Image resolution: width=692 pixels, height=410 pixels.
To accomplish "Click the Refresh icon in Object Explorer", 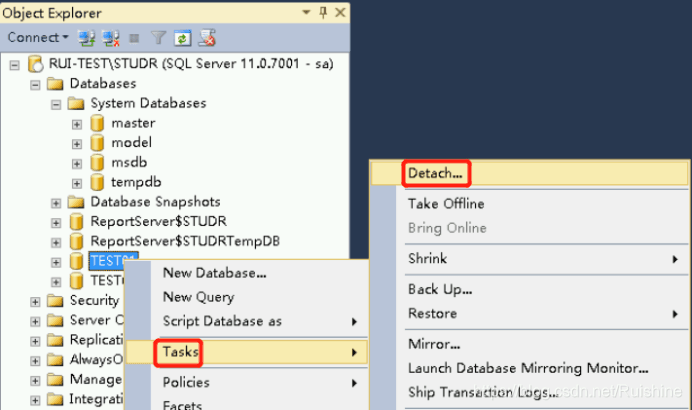I will pyautogui.click(x=182, y=38).
